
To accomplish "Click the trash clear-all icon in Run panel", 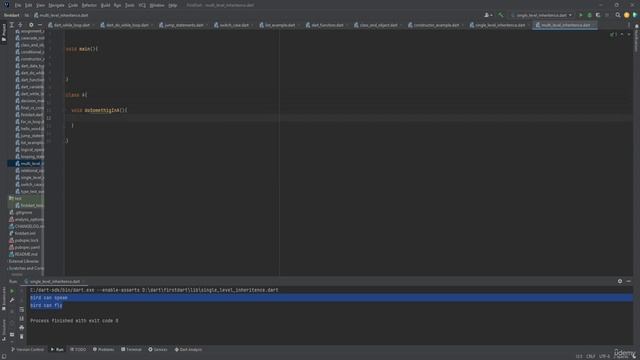I will tap(22, 336).
